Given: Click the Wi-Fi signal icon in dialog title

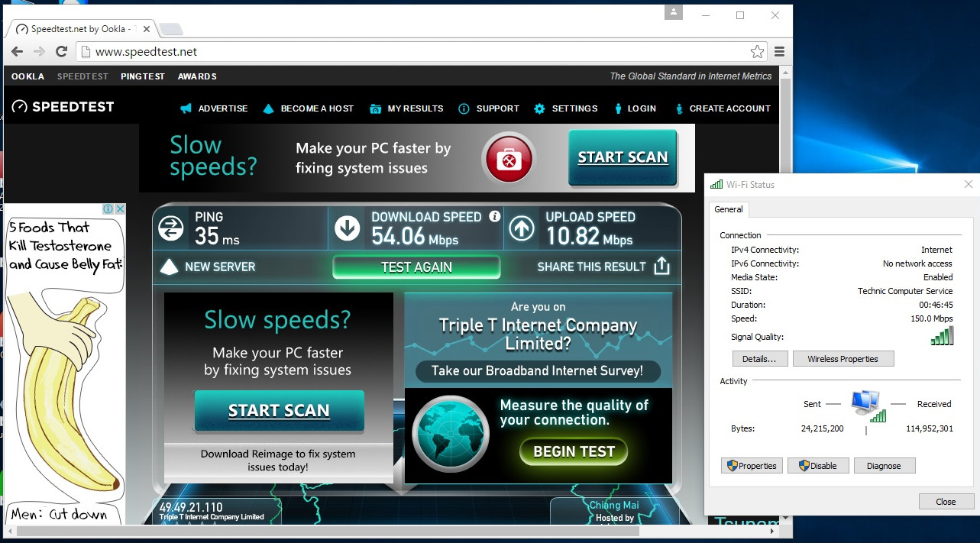Looking at the screenshot, I should coord(716,184).
